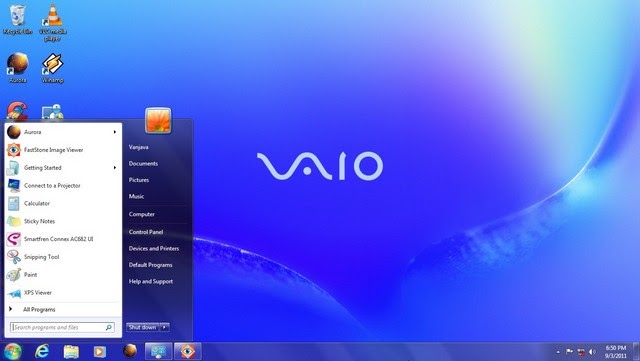
Task: Click the Action Center flag tray icon
Action: [x=569, y=352]
